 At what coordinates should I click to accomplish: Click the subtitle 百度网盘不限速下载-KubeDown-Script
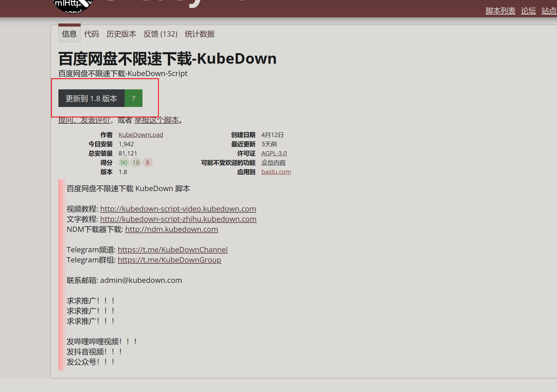tap(123, 74)
